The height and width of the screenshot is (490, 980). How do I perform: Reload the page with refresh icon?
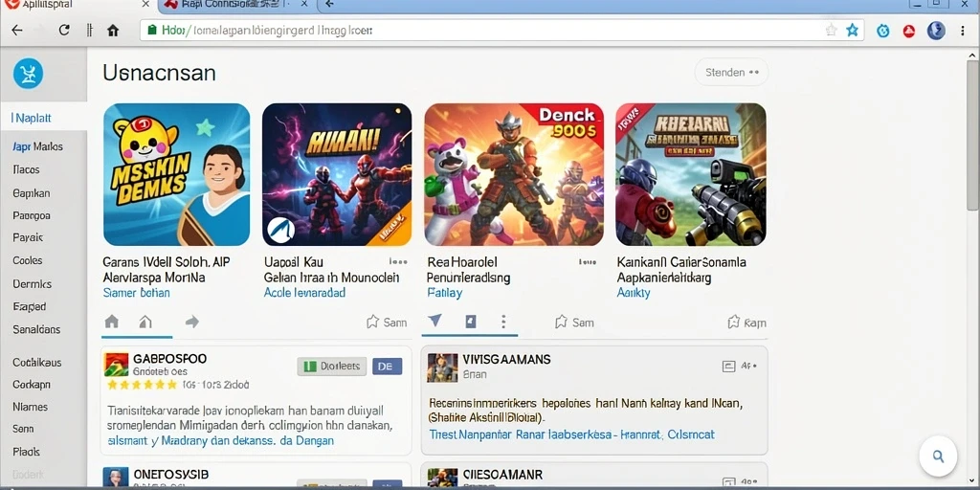point(64,30)
